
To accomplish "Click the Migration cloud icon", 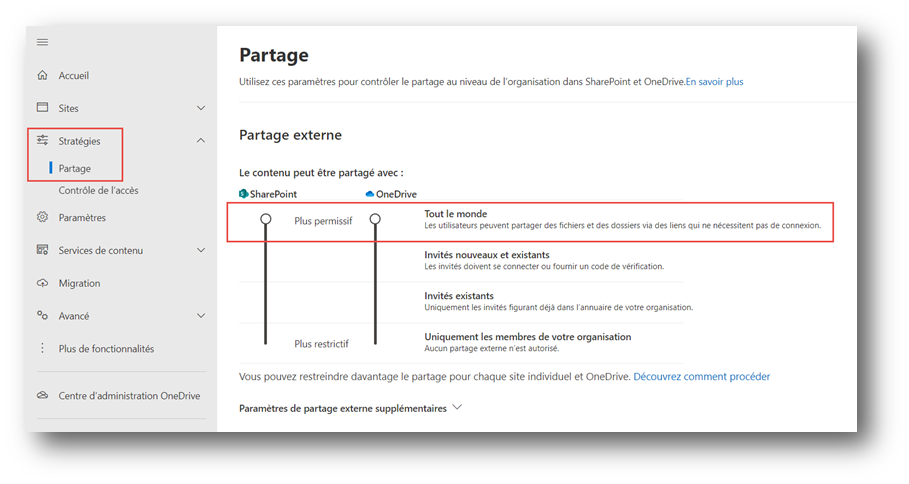I will pyautogui.click(x=42, y=283).
